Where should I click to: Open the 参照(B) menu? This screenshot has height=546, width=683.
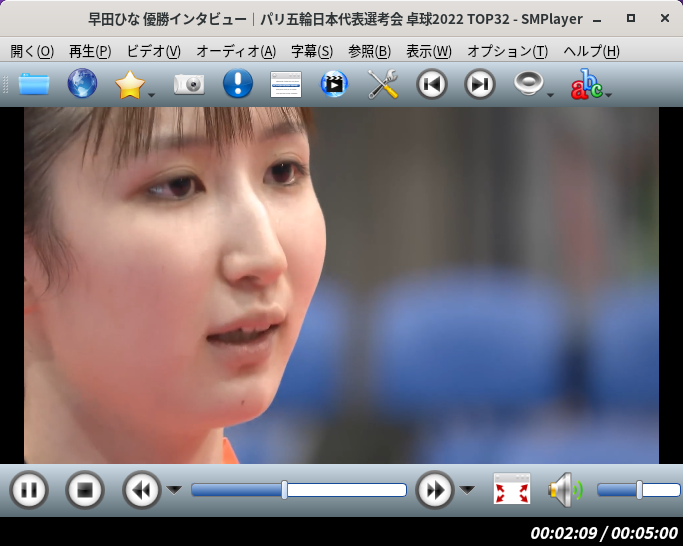click(x=369, y=51)
